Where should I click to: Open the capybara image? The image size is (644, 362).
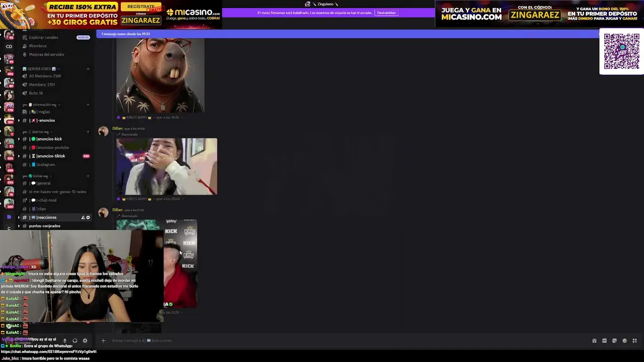(x=160, y=75)
